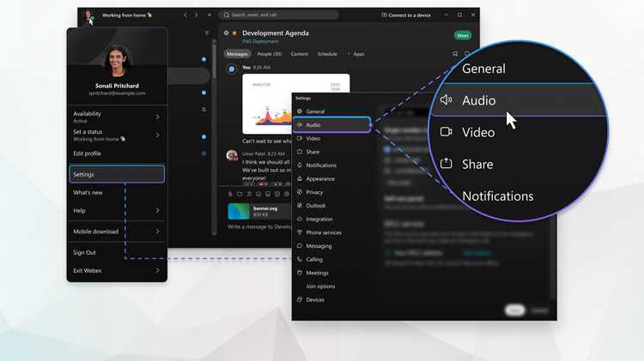Viewport: 644px width, 361px height.
Task: Open General in the Settings sidebar
Action: click(x=331, y=111)
